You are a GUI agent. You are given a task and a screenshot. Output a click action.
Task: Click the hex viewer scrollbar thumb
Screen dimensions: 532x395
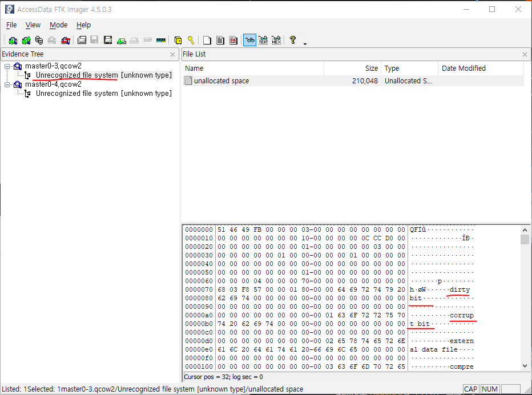click(525, 239)
